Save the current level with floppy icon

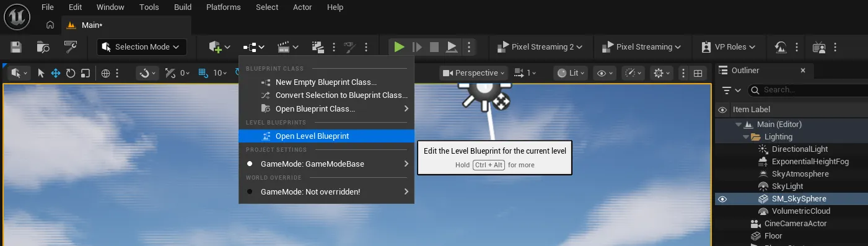coord(16,47)
